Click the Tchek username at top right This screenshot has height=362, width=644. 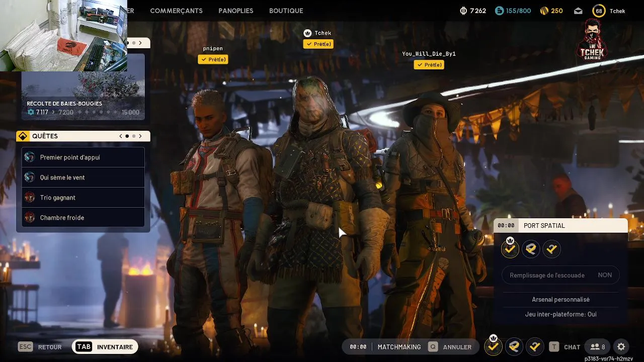[x=617, y=11]
